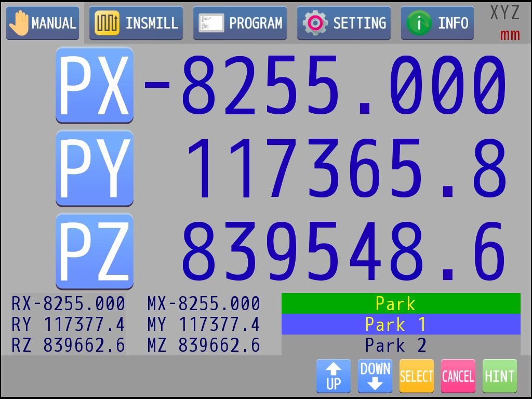This screenshot has width=532, height=399.
Task: Switch to the INSMILL tab
Action: [x=136, y=23]
